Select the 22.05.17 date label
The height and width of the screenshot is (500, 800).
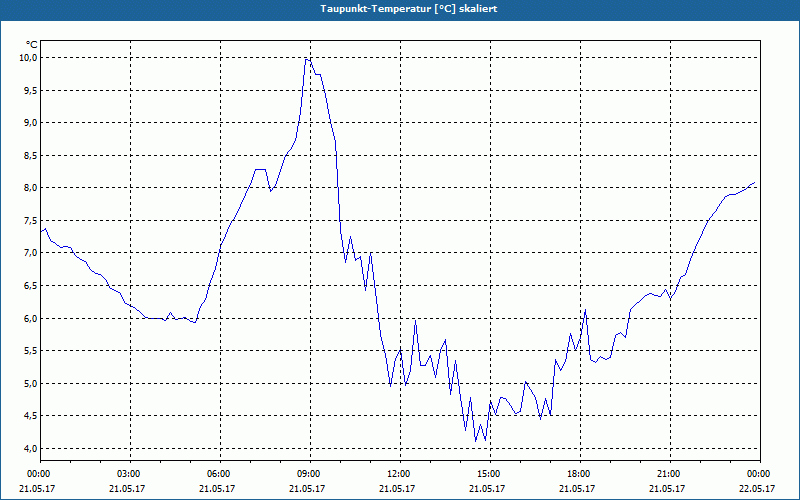(x=757, y=488)
